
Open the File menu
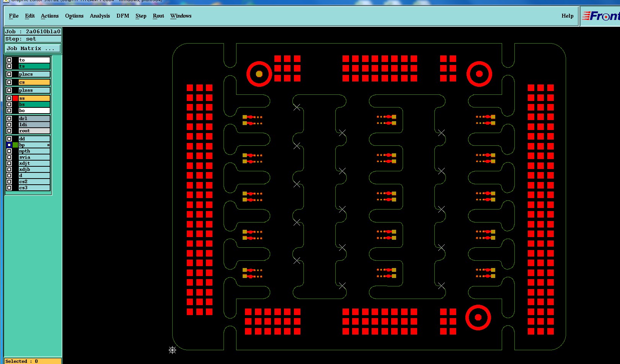tap(14, 16)
